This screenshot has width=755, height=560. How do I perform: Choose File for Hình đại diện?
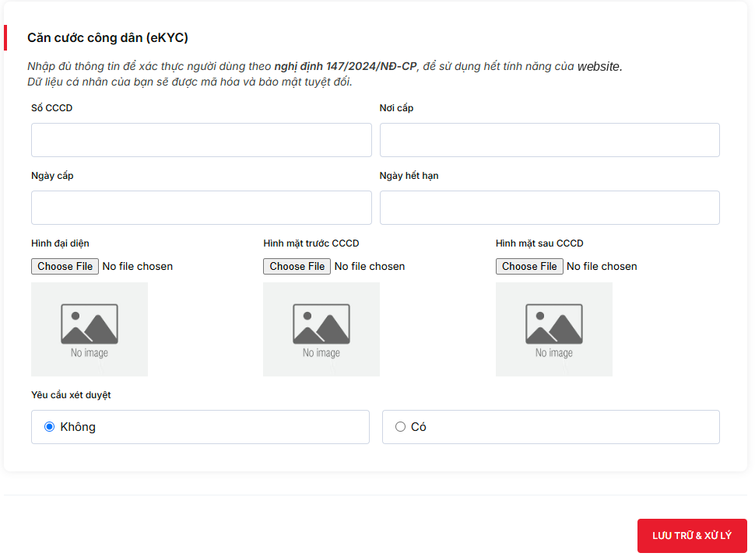pos(65,267)
